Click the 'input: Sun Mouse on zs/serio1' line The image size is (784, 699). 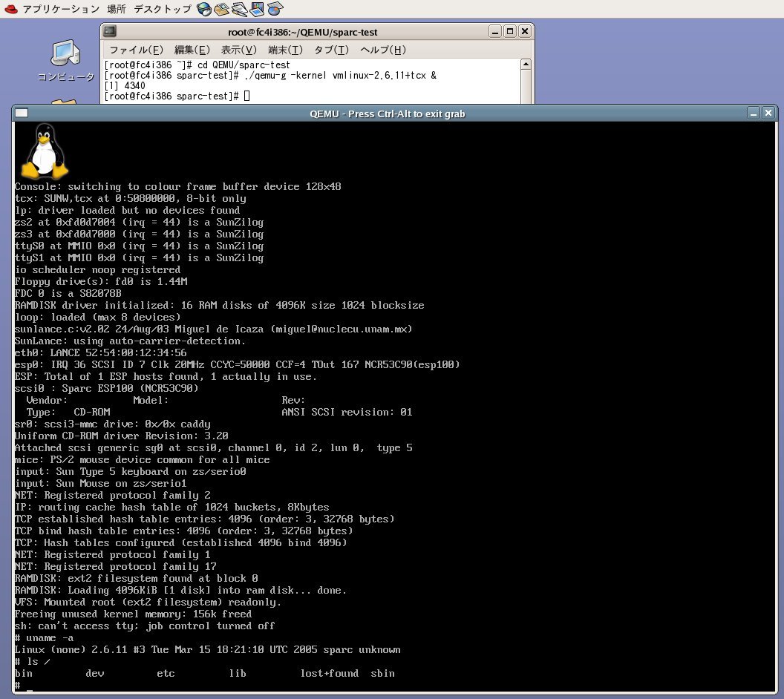click(100, 484)
